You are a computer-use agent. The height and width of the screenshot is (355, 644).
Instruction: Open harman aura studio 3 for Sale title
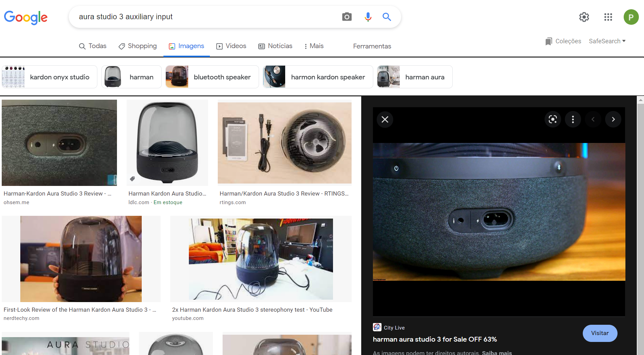click(x=435, y=339)
